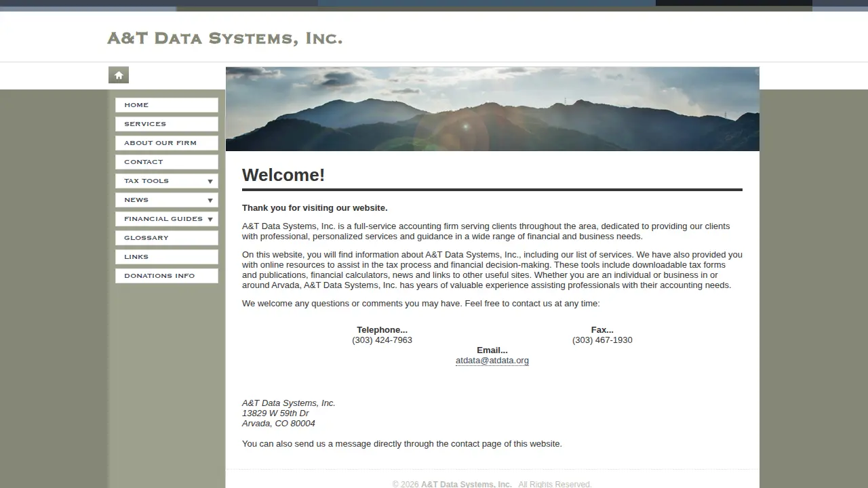Image resolution: width=868 pixels, height=488 pixels.
Task: Click the home icon button
Action: click(119, 75)
